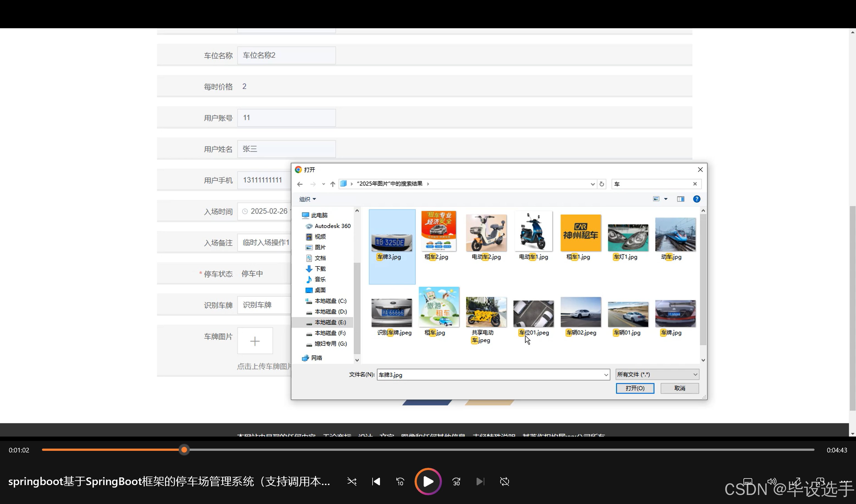This screenshot has height=504, width=856.
Task: Skip forward 30 seconds icon
Action: [x=456, y=481]
